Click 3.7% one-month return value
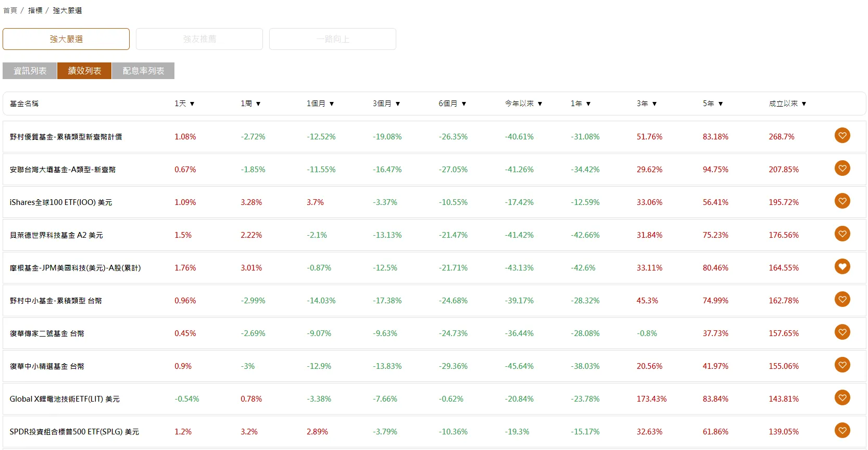 pyautogui.click(x=315, y=202)
